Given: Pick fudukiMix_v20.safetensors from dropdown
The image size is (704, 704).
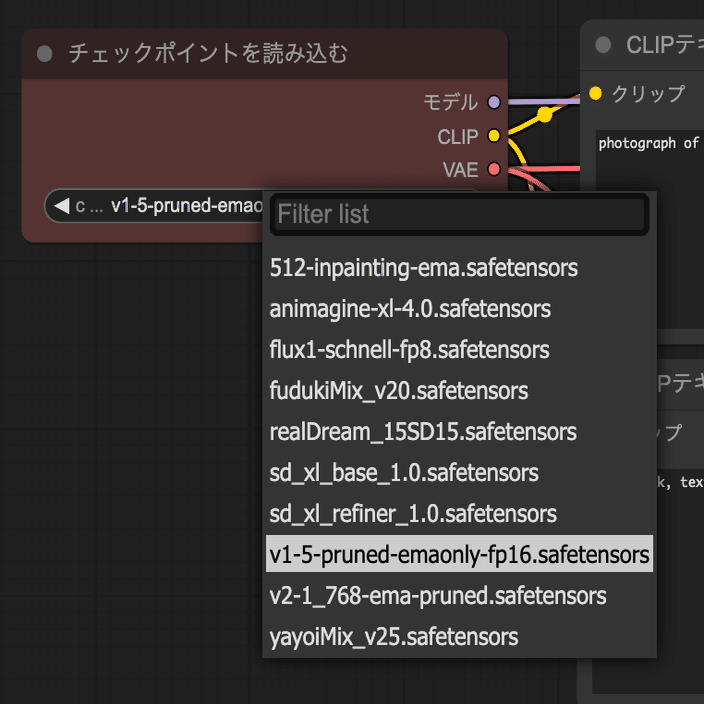Looking at the screenshot, I should point(459,391).
